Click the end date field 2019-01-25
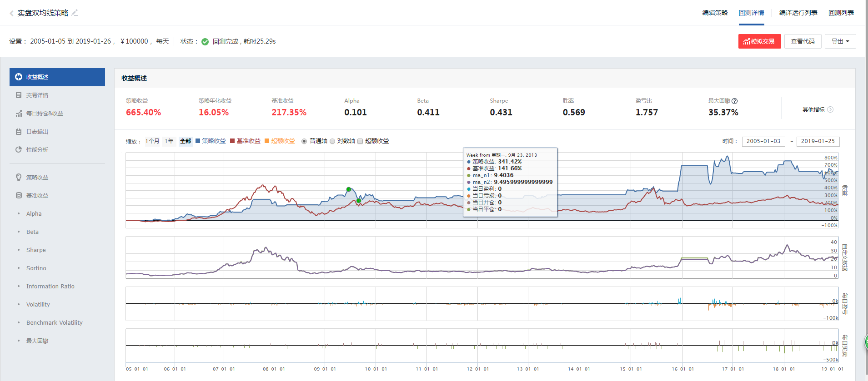The image size is (868, 381). (818, 141)
